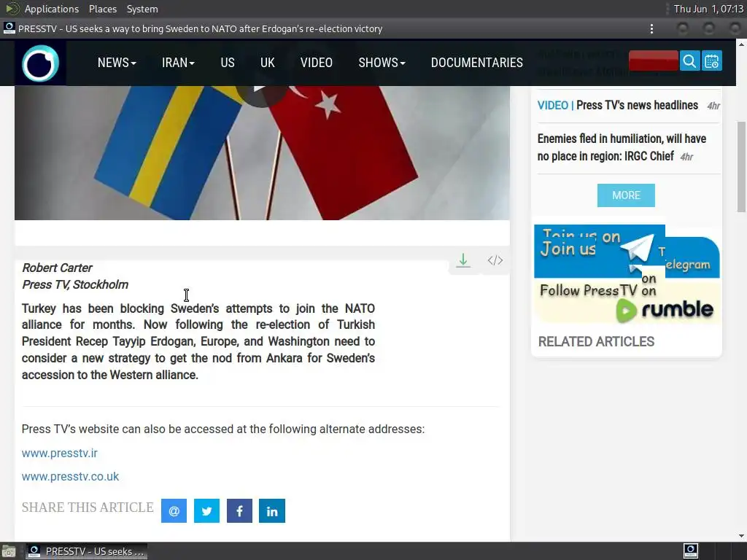Click the Press TV tray icon at bottom right
Image resolution: width=747 pixels, height=560 pixels.
(690, 551)
